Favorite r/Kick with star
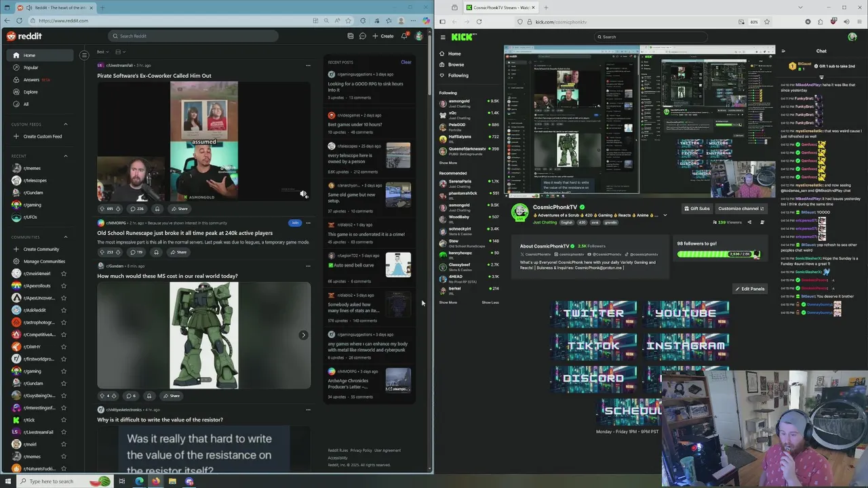Image resolution: width=868 pixels, height=488 pixels. [64, 420]
